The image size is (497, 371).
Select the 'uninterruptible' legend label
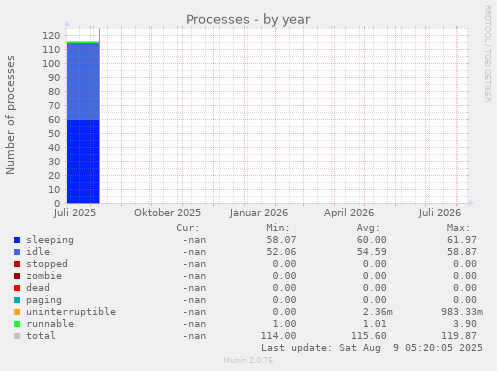pos(71,312)
